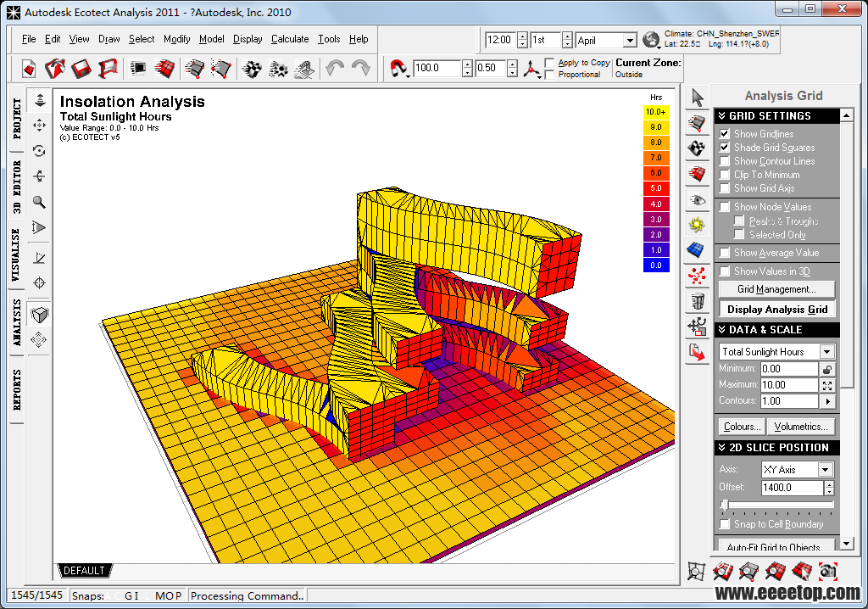This screenshot has height=609, width=868.
Task: Click the Undo arrow in the toolbar
Action: [x=334, y=69]
